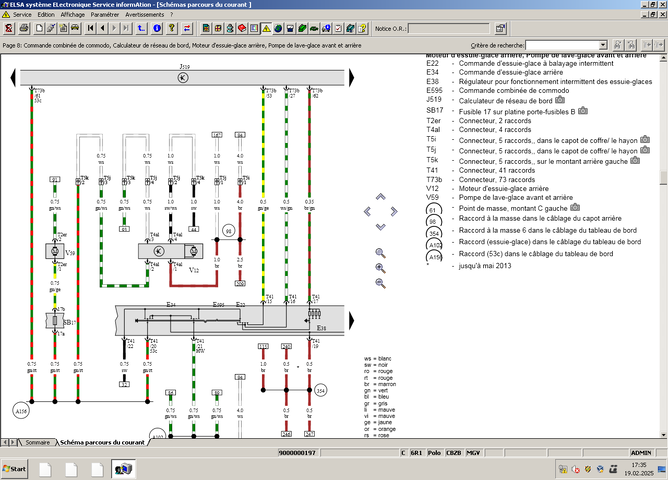Image resolution: width=668 pixels, height=480 pixels.
Task: Switch to the Sommaire tab
Action: tap(36, 441)
